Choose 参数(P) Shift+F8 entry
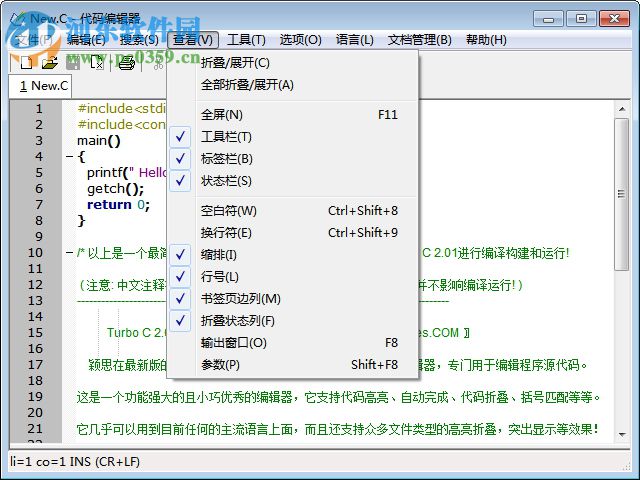The image size is (640, 480). coord(292,365)
